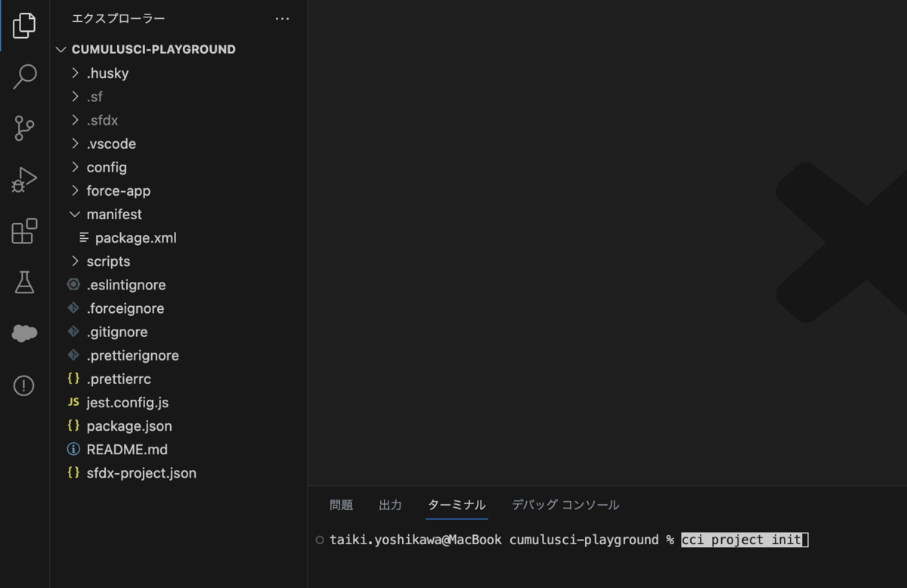Image resolution: width=907 pixels, height=588 pixels.
Task: Click the package.xml file icon
Action: point(84,237)
